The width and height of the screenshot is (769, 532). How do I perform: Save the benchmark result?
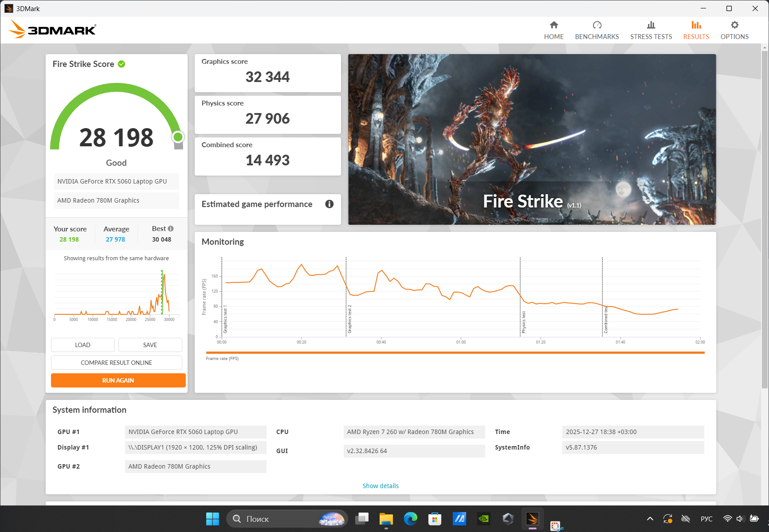pos(150,345)
